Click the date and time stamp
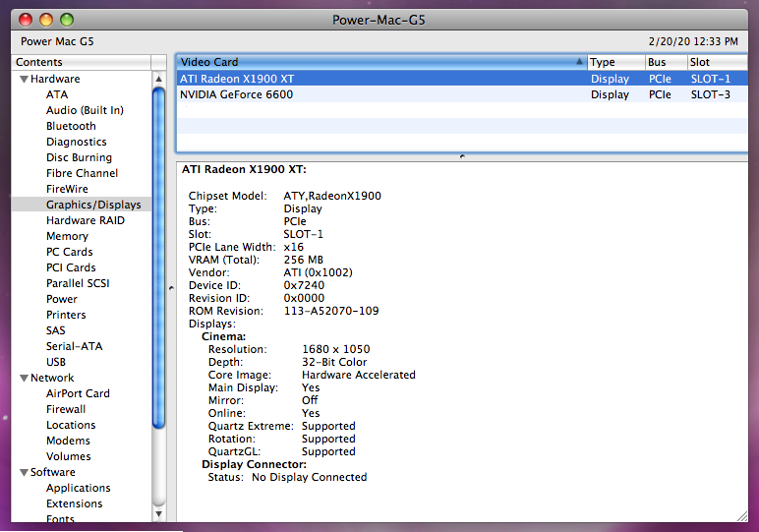The width and height of the screenshot is (759, 532). 693,41
